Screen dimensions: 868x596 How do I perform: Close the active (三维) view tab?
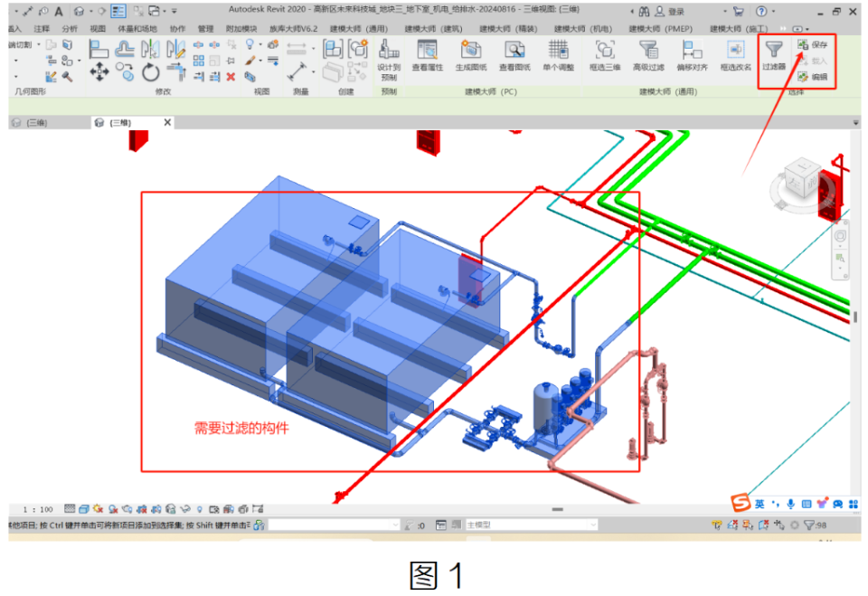(x=167, y=122)
